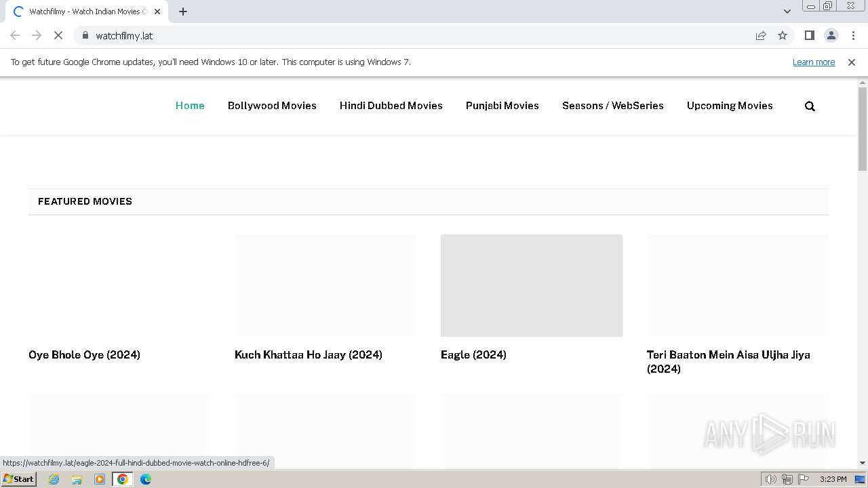Click the scrollbar up arrow
Viewport: 868px width, 488px height.
[863, 82]
